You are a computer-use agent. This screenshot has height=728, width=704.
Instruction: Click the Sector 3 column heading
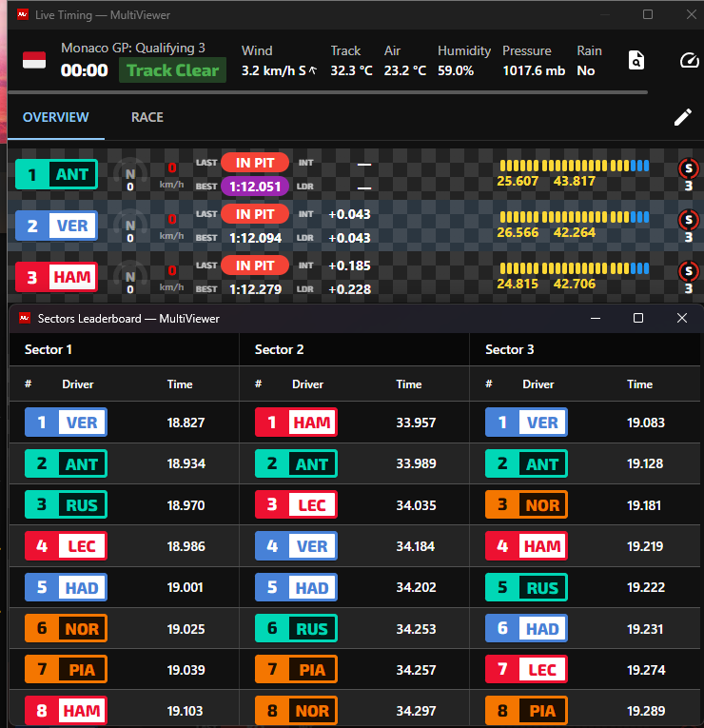tap(510, 349)
